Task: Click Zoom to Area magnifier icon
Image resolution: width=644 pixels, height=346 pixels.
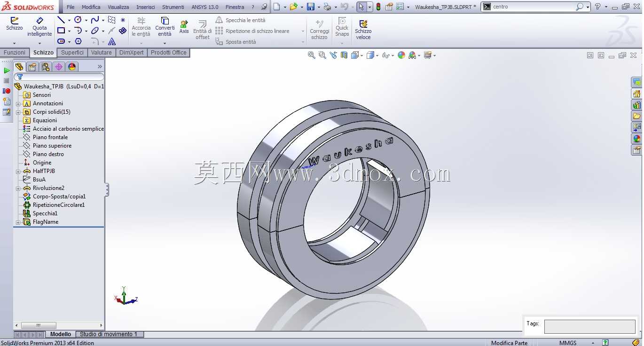Action: (322, 55)
